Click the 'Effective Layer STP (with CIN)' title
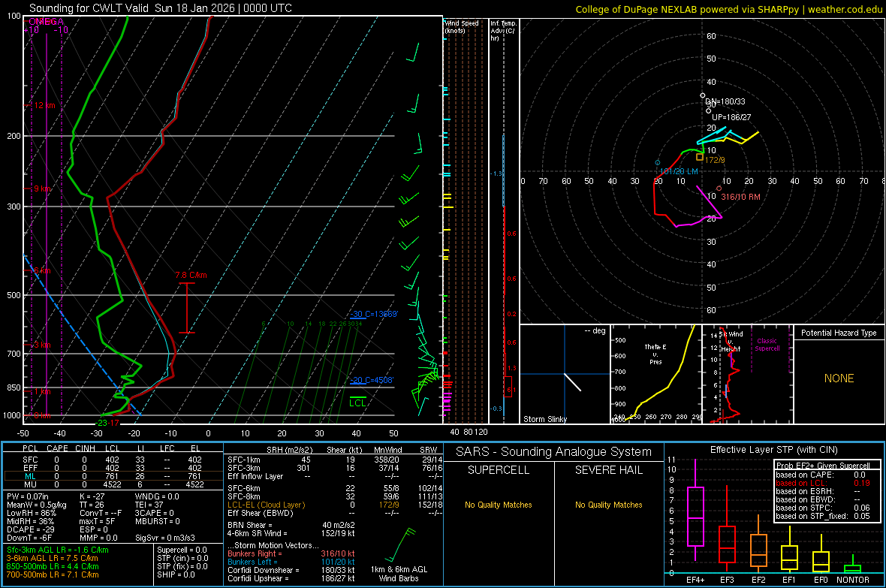 773,450
